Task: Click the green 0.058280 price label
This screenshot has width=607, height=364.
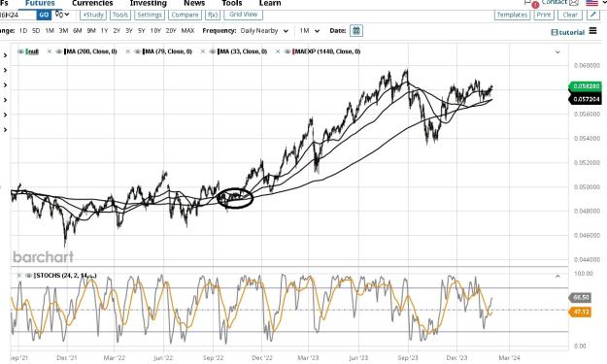Action: coord(586,86)
